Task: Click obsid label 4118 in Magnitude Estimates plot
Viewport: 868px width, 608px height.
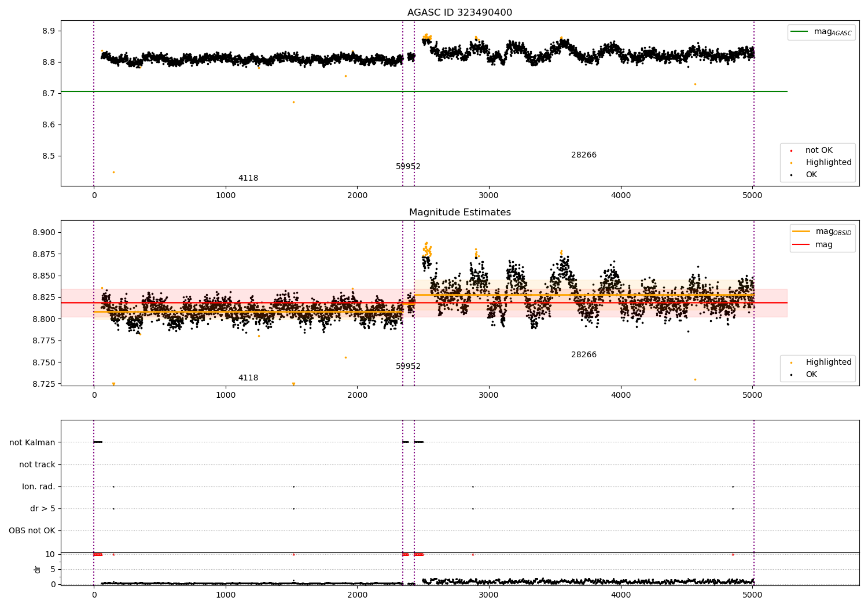Action: [x=248, y=378]
